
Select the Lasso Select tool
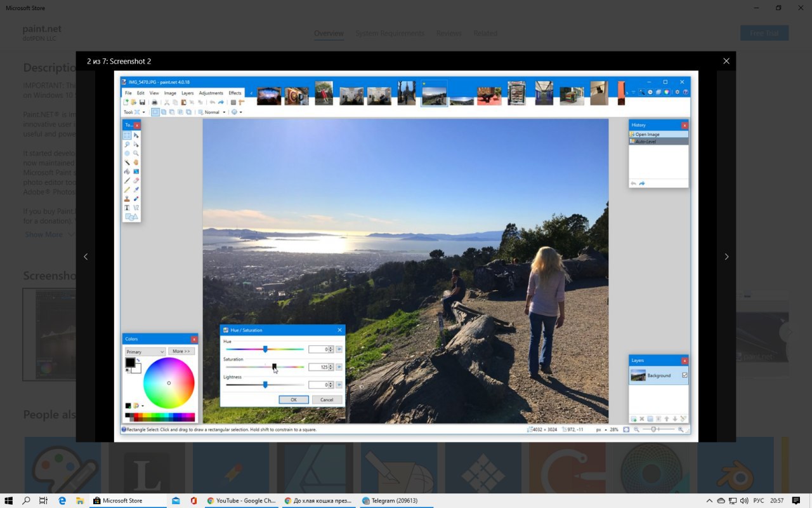click(127, 145)
